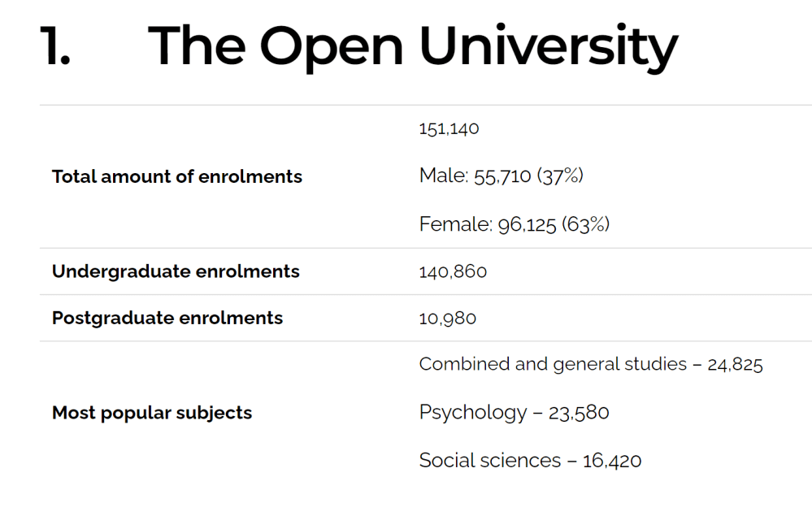Viewport: 812px width, 516px height.
Task: Select Combined and general studies entry
Action: 591,364
